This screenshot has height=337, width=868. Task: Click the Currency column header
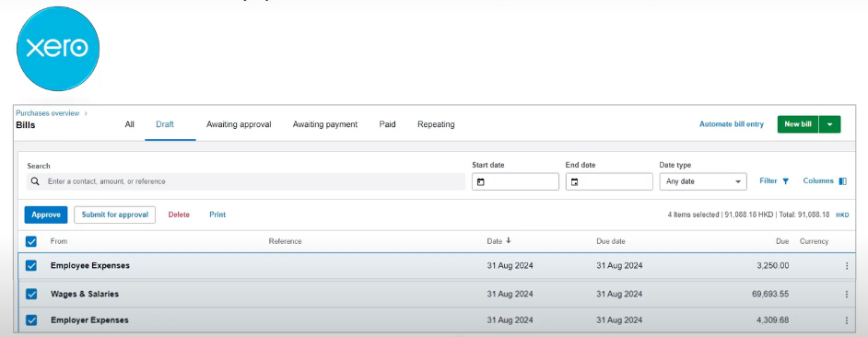pos(815,241)
